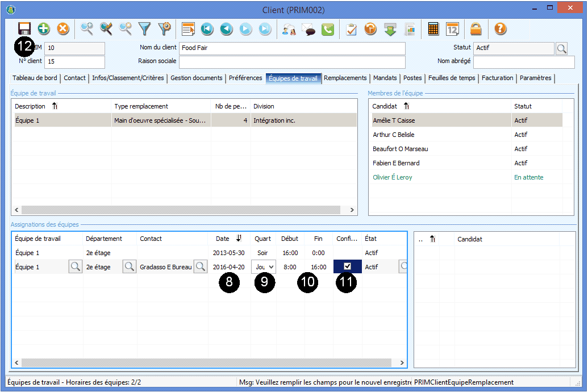Click the orange X delete record icon

[x=63, y=28]
